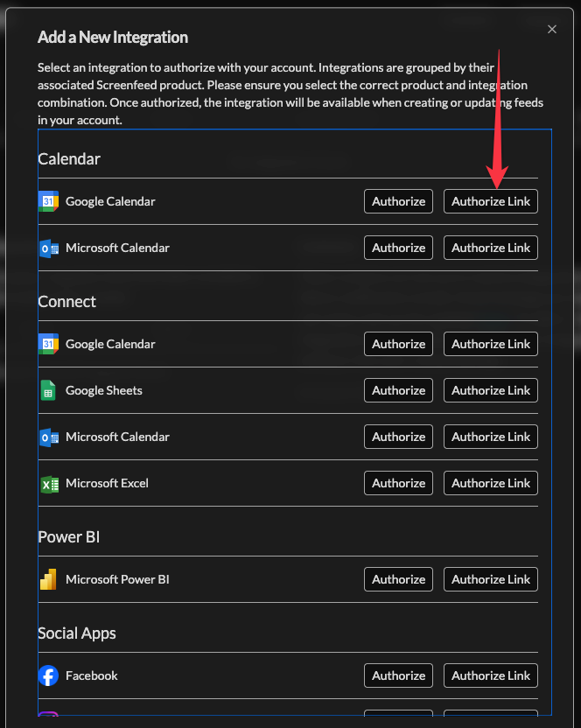Screen dimensions: 581x728
Task: Click the Google Calendar icon under Connect
Action: click(x=48, y=344)
